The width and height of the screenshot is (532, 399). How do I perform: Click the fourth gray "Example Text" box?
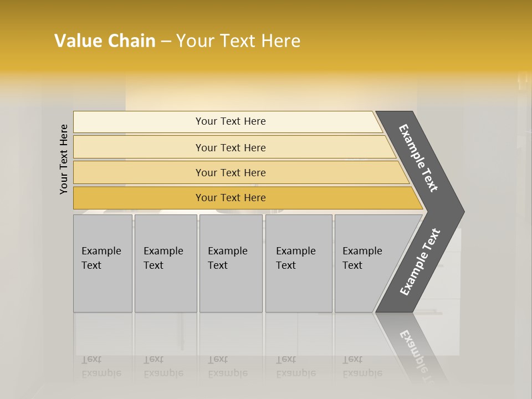[x=298, y=263]
